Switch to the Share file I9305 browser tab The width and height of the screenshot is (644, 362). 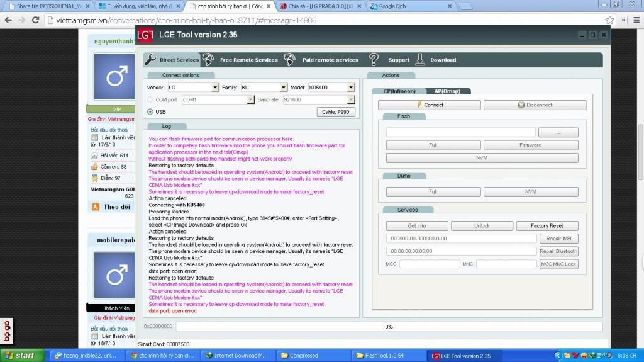[x=48, y=6]
